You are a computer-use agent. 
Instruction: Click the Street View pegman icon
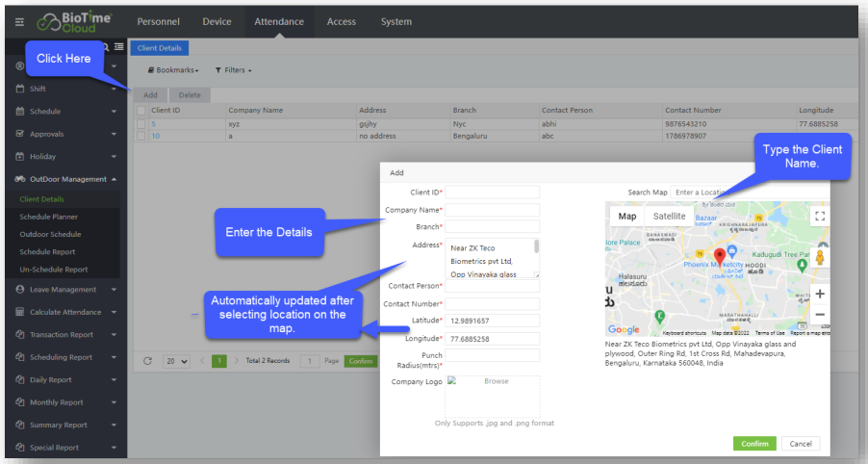[x=819, y=258]
